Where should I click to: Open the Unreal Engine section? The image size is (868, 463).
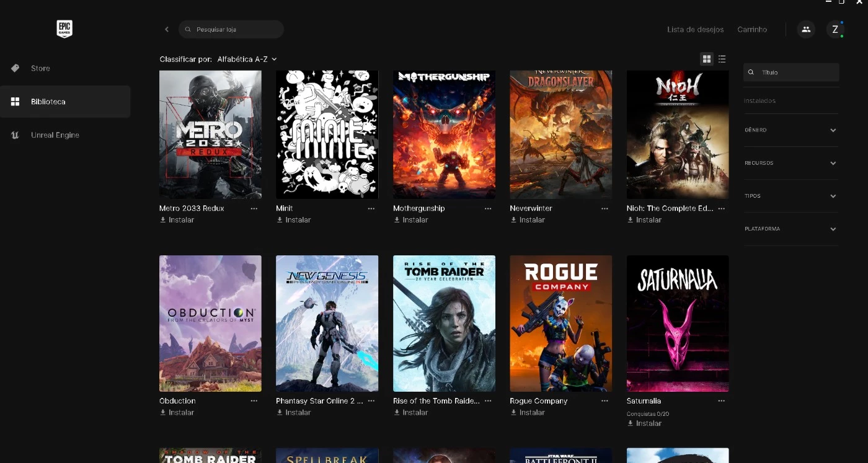[x=65, y=135]
